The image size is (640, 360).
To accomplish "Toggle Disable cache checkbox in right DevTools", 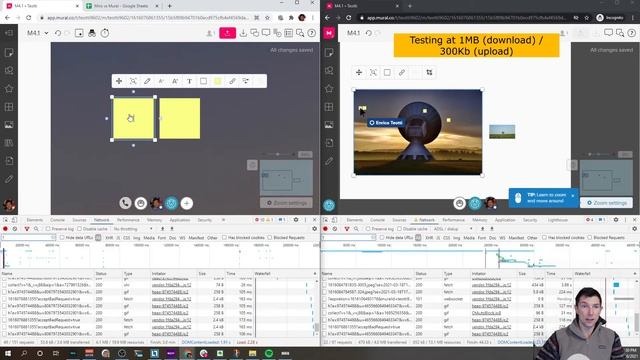I will tap(399, 229).
